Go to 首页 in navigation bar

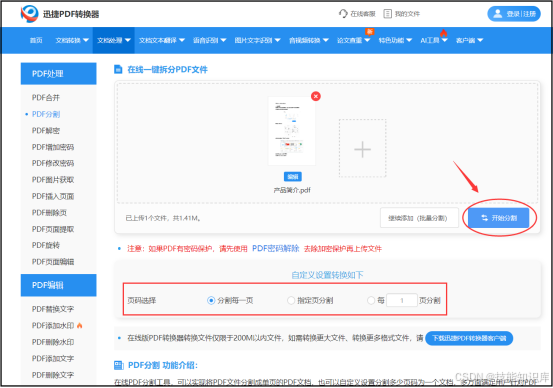click(x=36, y=40)
